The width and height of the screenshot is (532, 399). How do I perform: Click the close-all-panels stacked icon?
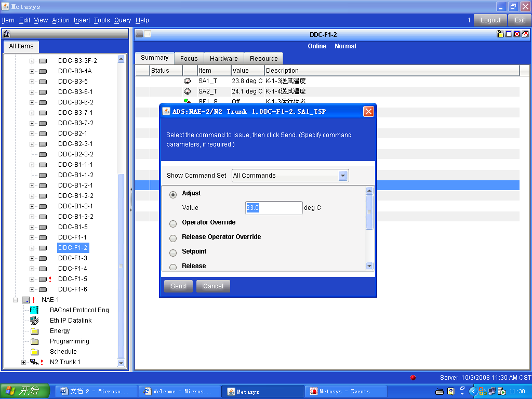525,34
